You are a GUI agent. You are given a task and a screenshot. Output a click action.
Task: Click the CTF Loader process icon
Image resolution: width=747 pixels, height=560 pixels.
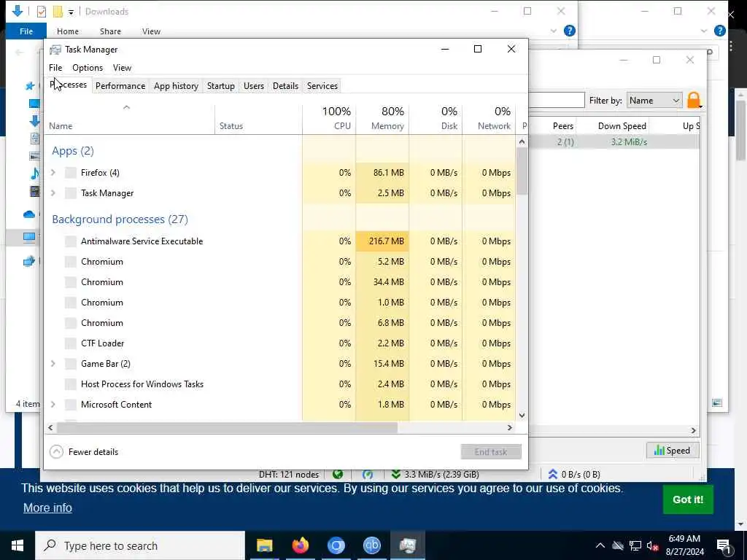click(x=71, y=343)
